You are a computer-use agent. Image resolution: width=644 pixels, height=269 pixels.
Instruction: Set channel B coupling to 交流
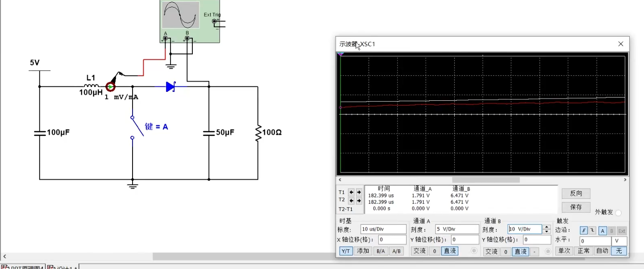click(491, 252)
